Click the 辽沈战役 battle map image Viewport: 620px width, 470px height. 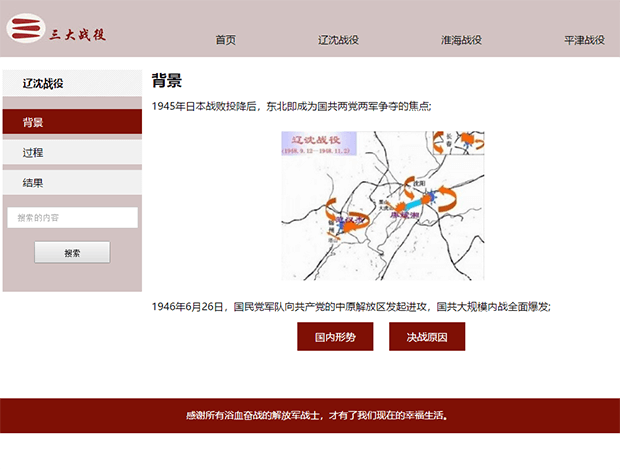click(x=383, y=206)
